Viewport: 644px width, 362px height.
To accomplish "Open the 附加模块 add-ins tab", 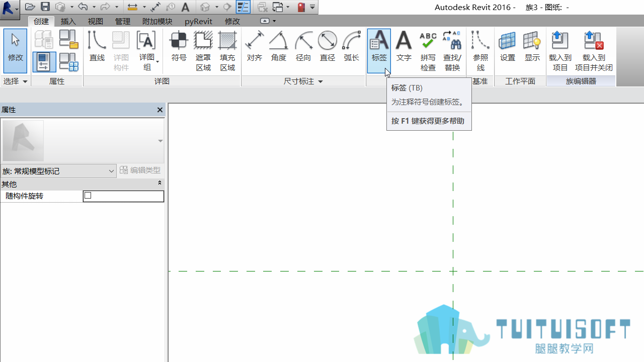I will click(157, 21).
